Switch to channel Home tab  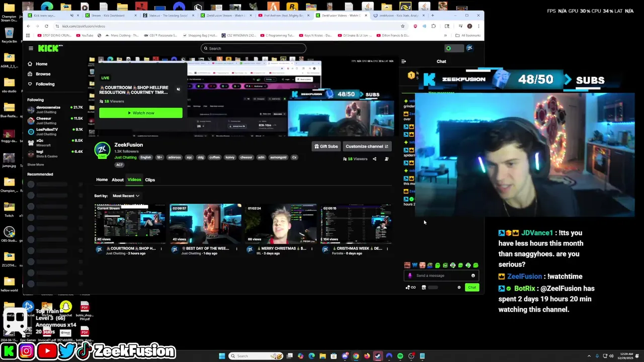tap(102, 179)
